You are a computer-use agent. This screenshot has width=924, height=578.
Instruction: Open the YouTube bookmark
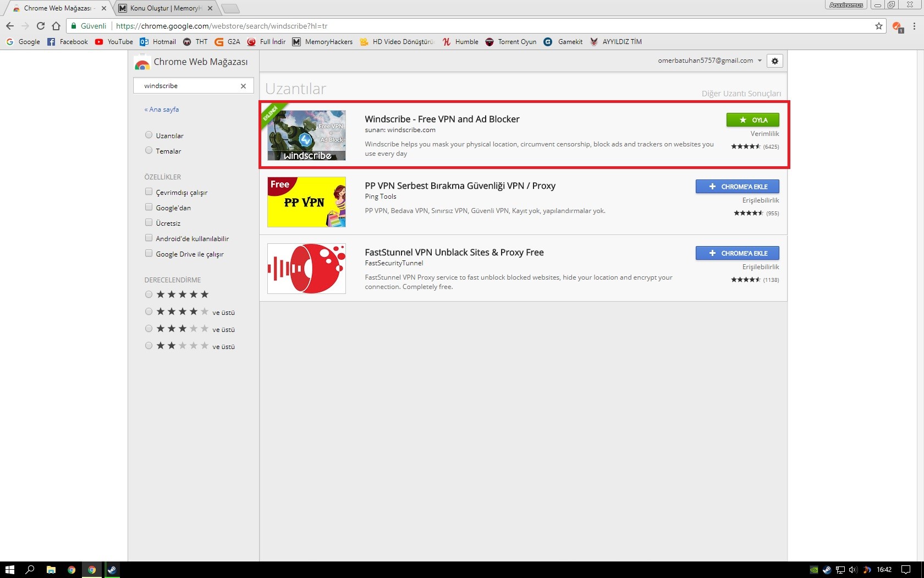pyautogui.click(x=114, y=42)
